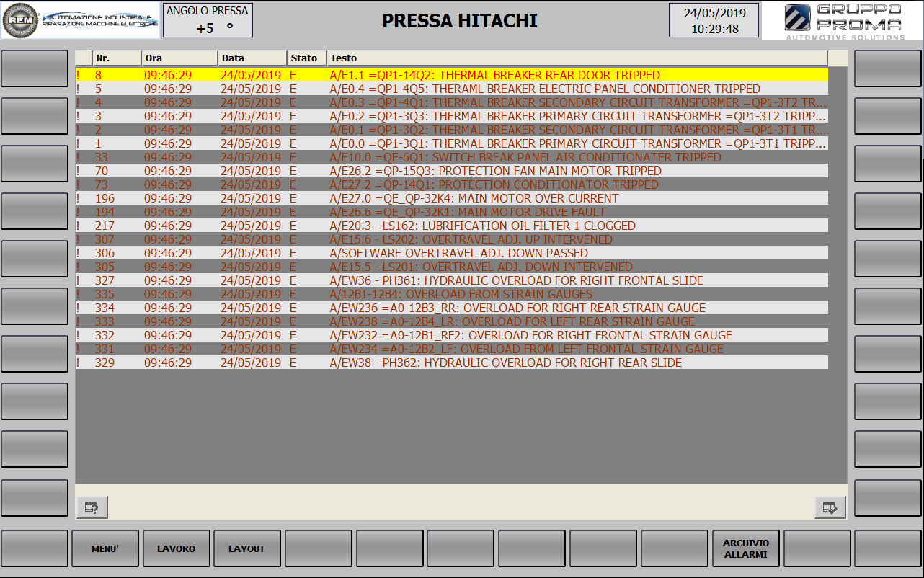This screenshot has width=924, height=578.
Task: Select alarm row A/E0.2 =QP1-3Q3
Action: click(x=451, y=116)
